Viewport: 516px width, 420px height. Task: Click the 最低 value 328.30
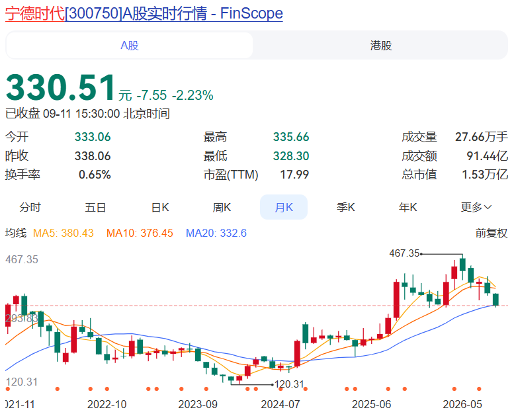(291, 156)
